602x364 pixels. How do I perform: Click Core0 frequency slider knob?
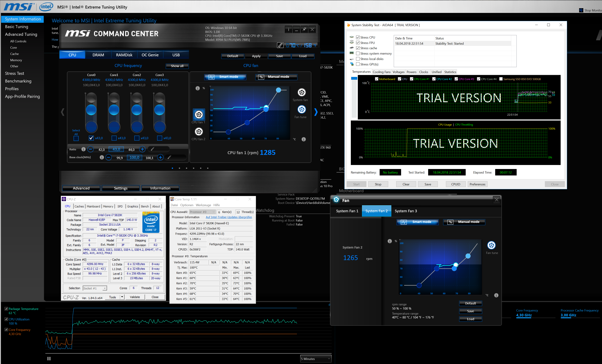click(91, 110)
